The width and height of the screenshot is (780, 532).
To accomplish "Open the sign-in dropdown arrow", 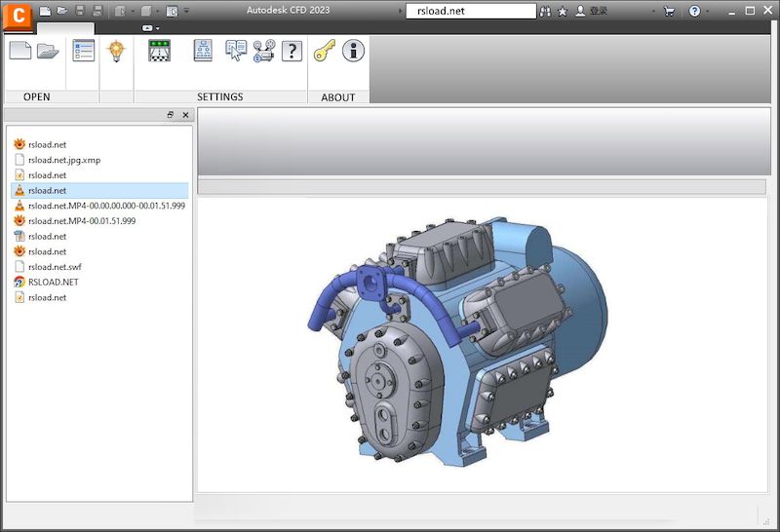I will coord(653,11).
